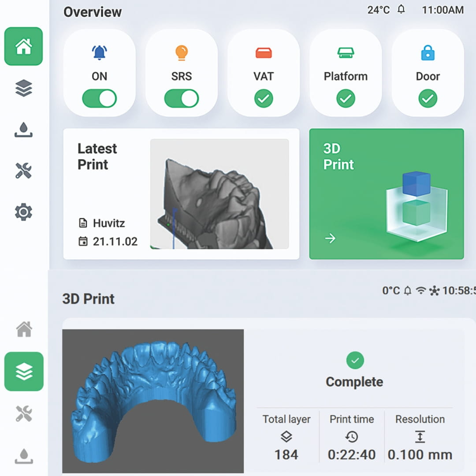
Task: Open the resin fill icon in Overview sidebar
Action: pos(23,130)
